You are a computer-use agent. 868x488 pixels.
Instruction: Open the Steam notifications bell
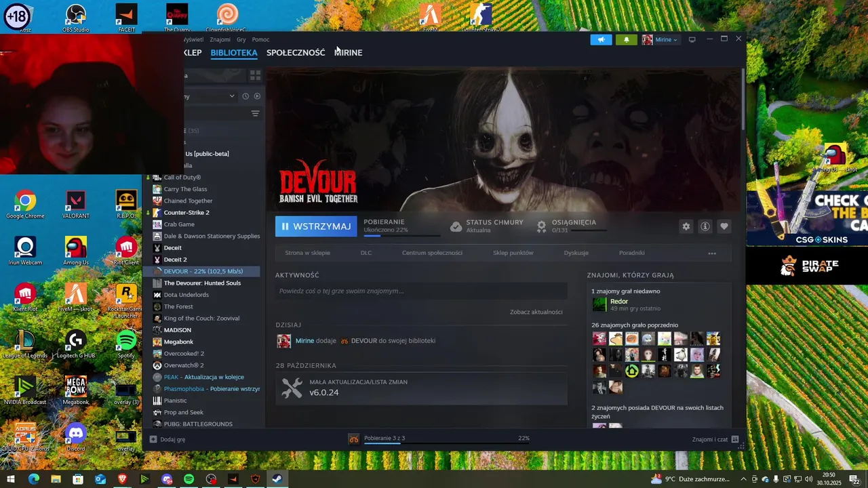coord(626,39)
